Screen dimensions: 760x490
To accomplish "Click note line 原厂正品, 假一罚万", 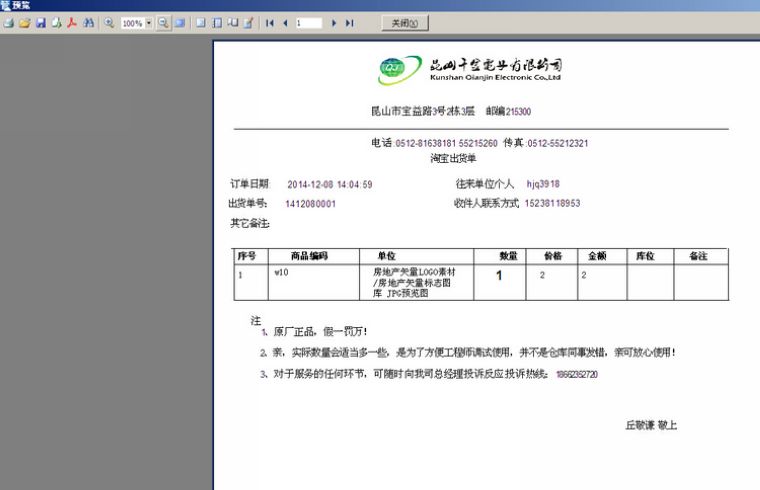I will click(320, 332).
